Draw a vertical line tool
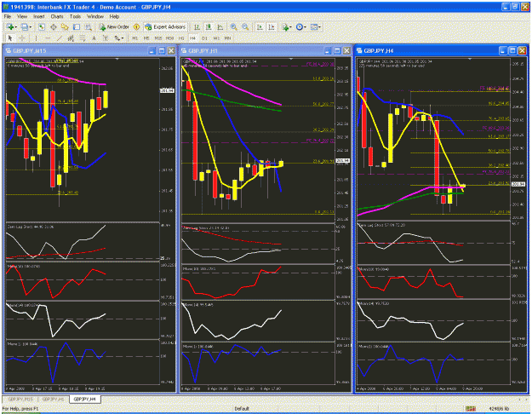 [36, 38]
